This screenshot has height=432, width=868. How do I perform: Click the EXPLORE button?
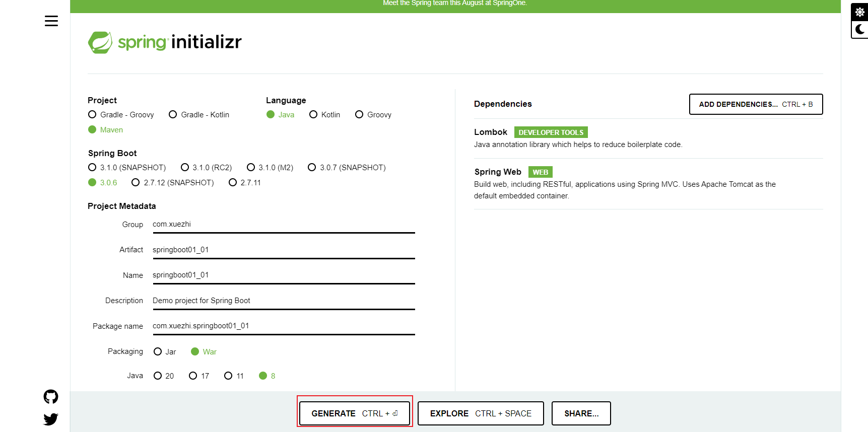[x=481, y=413]
